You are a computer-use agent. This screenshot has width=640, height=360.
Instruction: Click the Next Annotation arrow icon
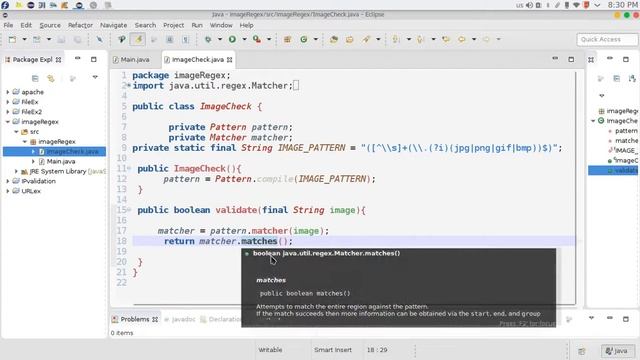pos(396,40)
